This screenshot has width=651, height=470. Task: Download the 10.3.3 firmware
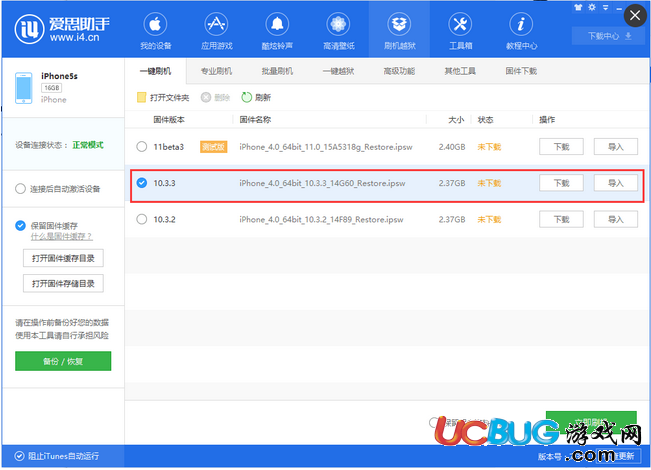pos(561,183)
